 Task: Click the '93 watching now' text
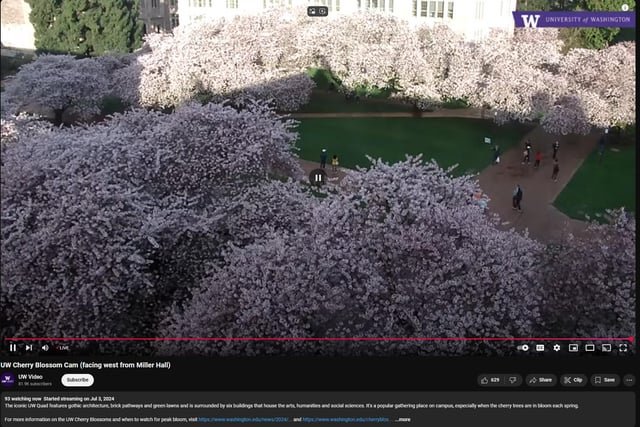point(23,399)
